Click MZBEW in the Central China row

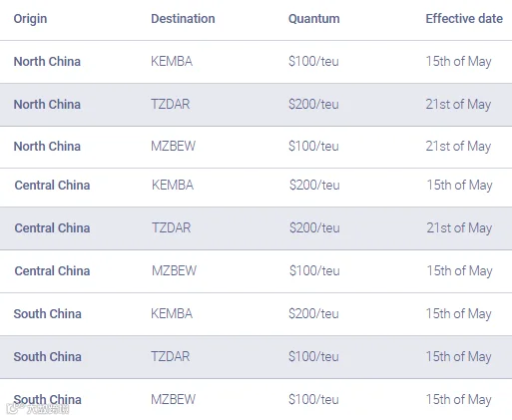175,270
